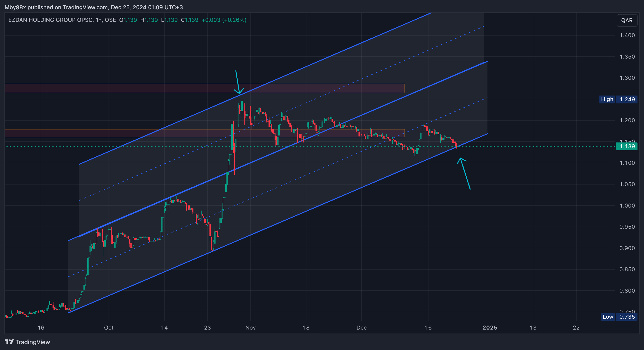The image size is (644, 350).
Task: Click the 1.000 price axis label
Action: pyautogui.click(x=627, y=206)
